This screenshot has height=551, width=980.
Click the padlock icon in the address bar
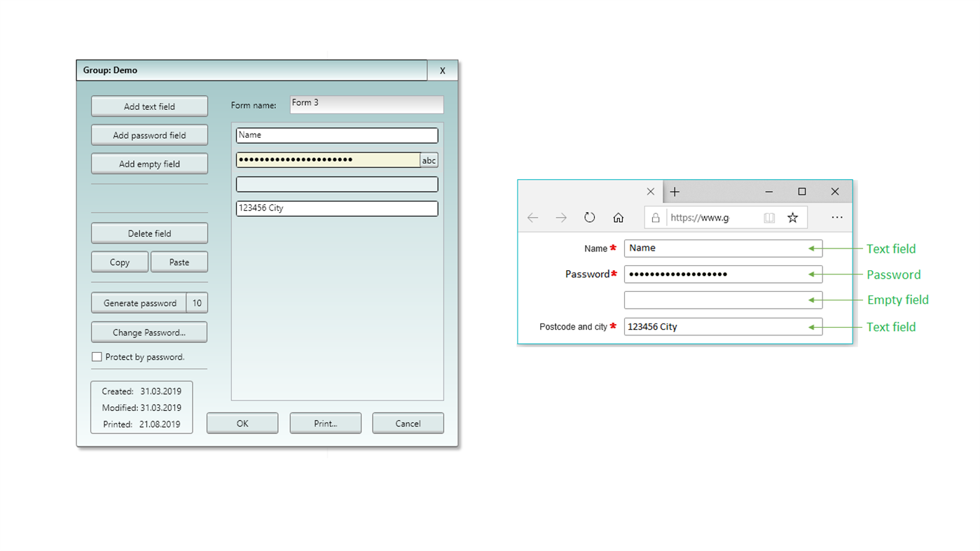655,217
